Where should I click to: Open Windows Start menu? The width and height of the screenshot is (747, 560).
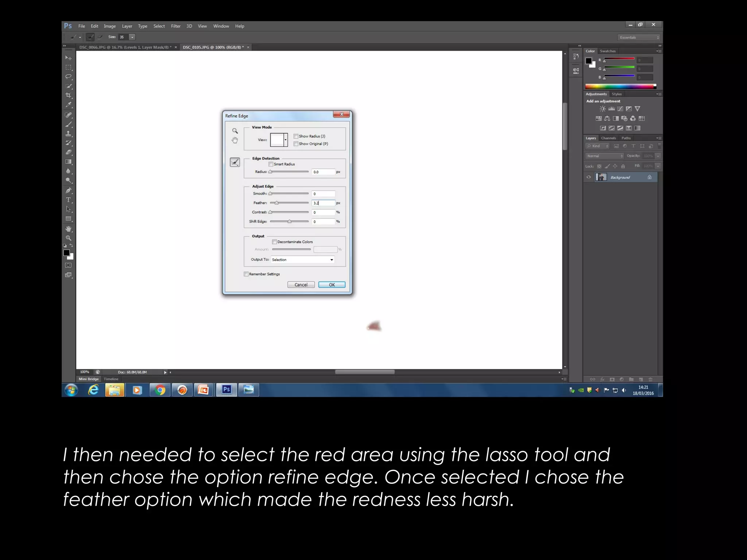[x=71, y=390]
